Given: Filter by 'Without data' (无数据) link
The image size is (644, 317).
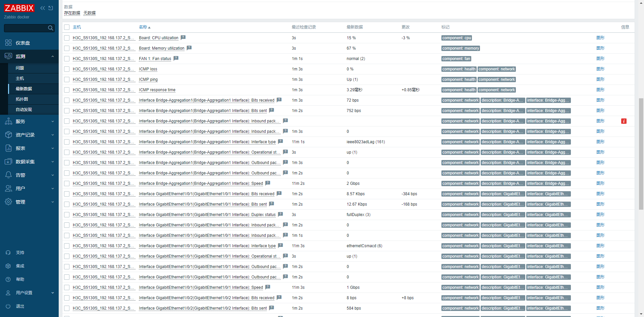Looking at the screenshot, I should [90, 13].
